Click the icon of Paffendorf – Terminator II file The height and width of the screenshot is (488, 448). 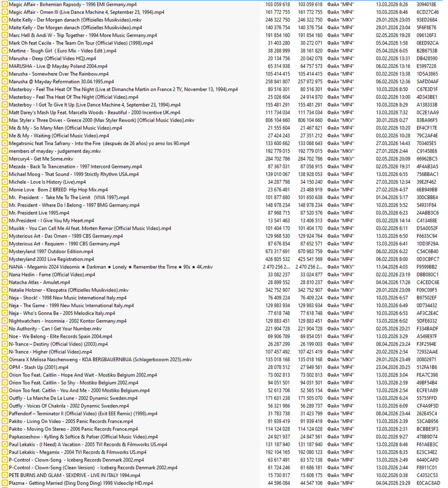(x=5, y=414)
